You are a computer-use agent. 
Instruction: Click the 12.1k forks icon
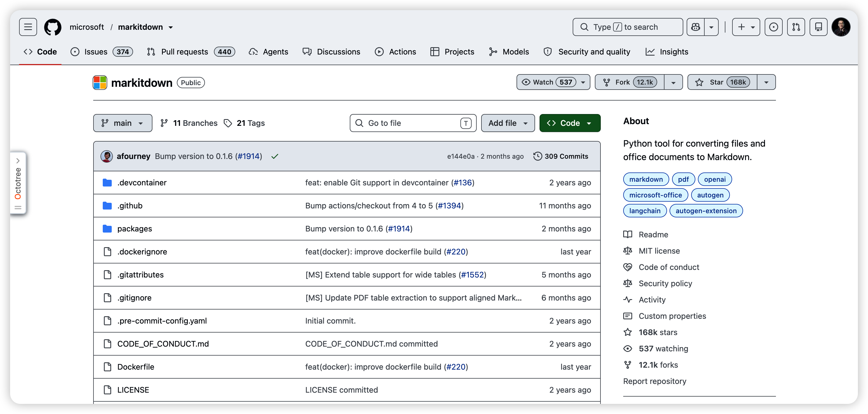(628, 365)
